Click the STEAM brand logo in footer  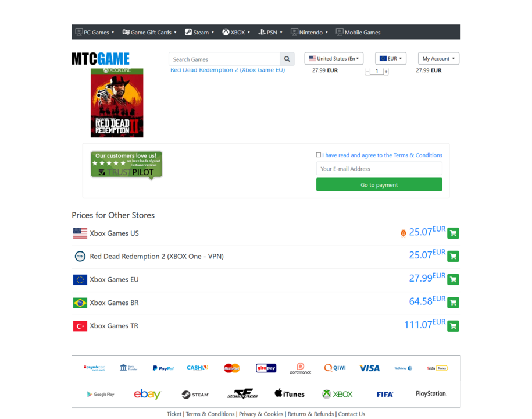[195, 395]
